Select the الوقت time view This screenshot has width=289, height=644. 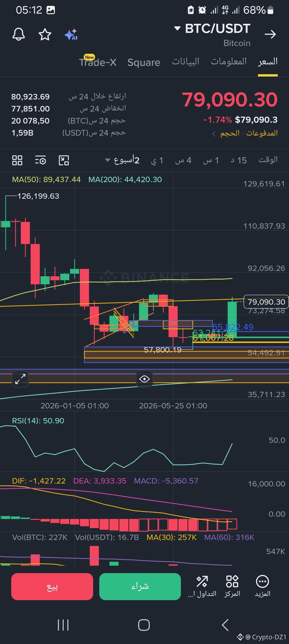pyautogui.click(x=268, y=160)
